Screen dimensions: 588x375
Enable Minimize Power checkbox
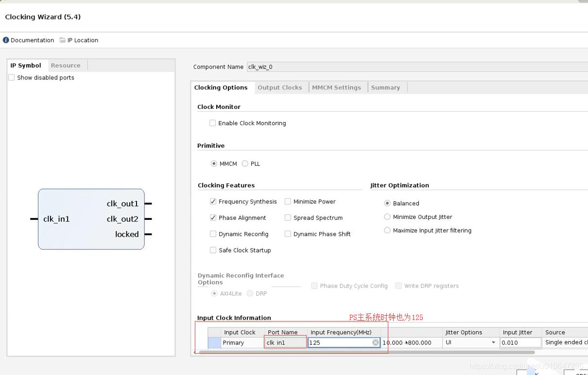tap(288, 201)
